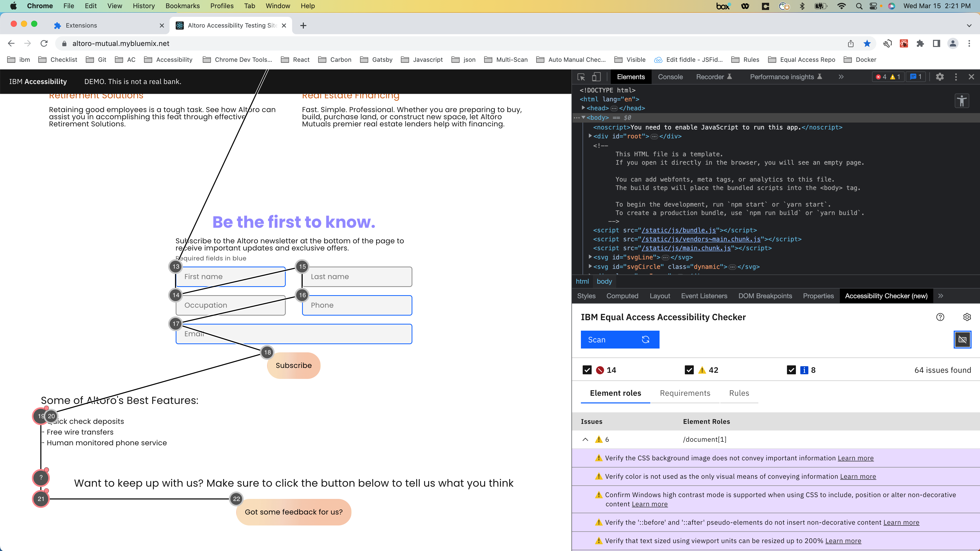Open the Chrome extensions puzzle icon
This screenshot has height=551, width=980.
pyautogui.click(x=920, y=43)
